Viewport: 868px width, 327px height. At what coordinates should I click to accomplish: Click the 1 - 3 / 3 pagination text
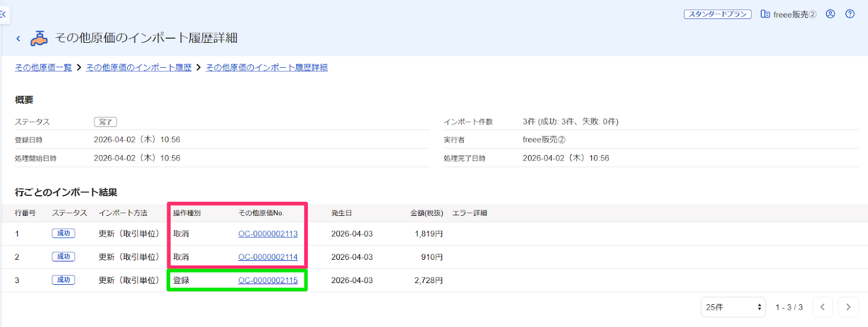click(x=789, y=307)
